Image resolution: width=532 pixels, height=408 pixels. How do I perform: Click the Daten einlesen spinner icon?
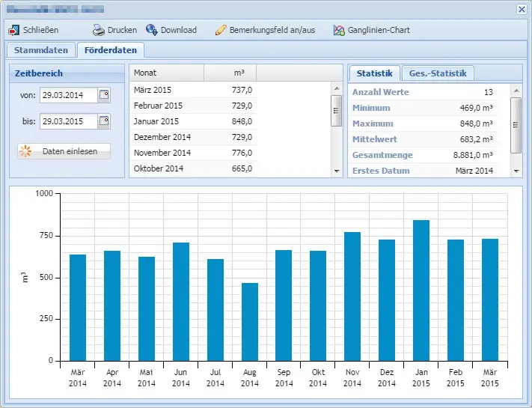click(x=25, y=151)
